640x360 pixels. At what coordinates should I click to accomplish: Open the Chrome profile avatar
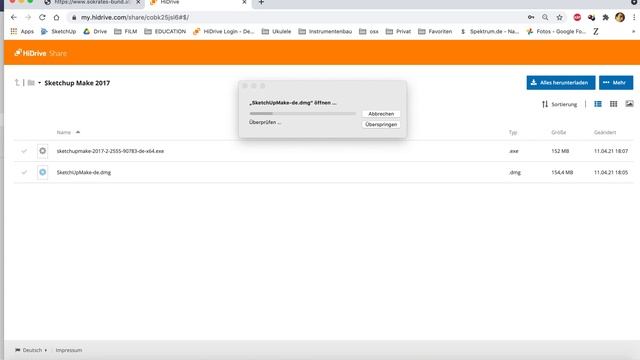coord(620,17)
